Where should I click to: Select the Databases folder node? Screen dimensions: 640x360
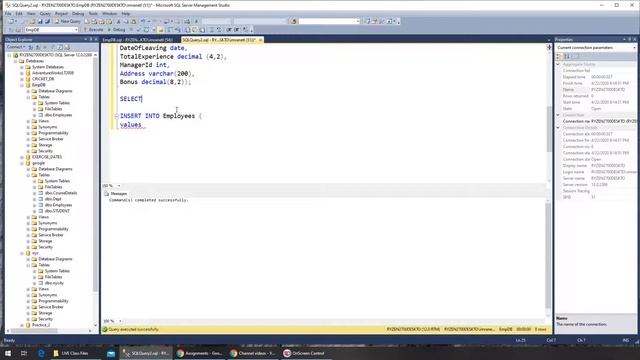(35, 61)
